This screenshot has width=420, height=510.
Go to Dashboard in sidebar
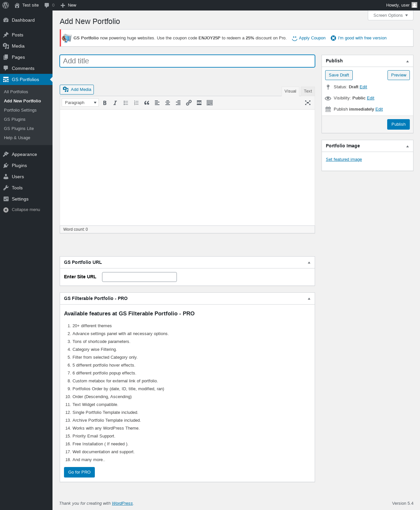pos(26,20)
